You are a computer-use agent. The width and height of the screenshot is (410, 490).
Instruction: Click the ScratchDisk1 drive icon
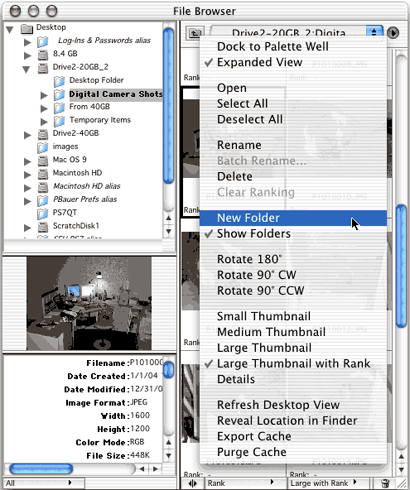point(43,227)
